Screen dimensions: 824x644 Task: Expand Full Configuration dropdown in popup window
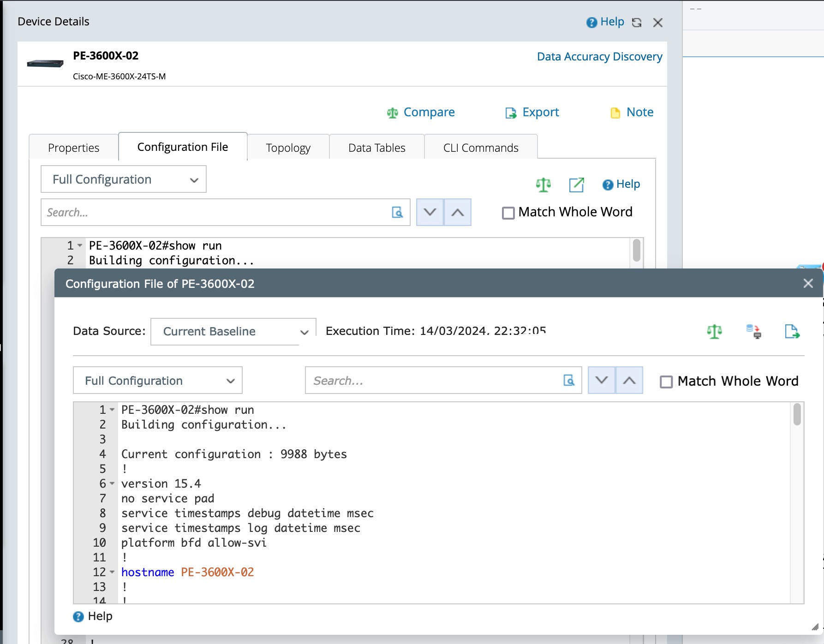[x=157, y=381]
